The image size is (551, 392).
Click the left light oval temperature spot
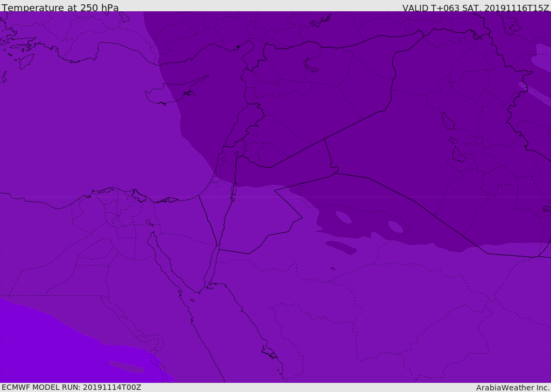click(x=343, y=217)
